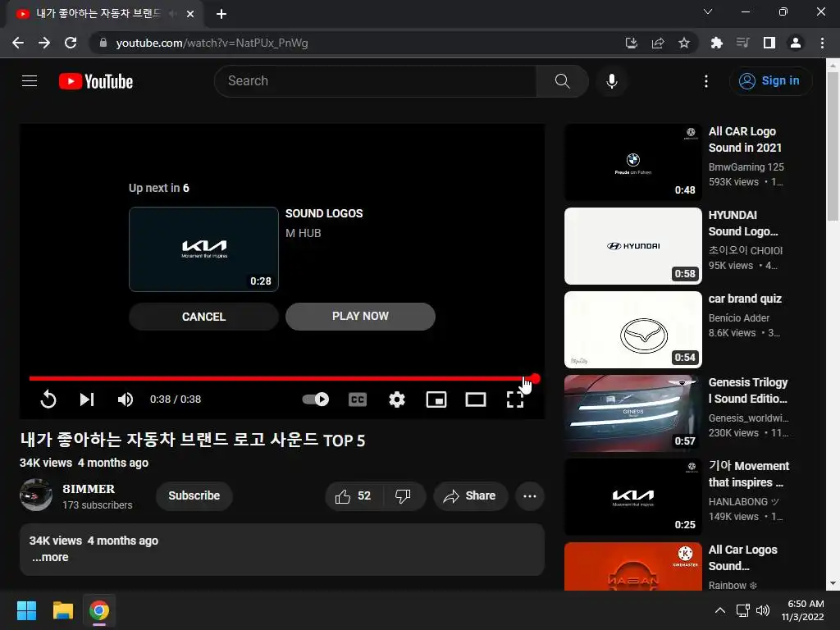Image resolution: width=840 pixels, height=630 pixels.
Task: Enable miniplayer mode
Action: tap(436, 399)
